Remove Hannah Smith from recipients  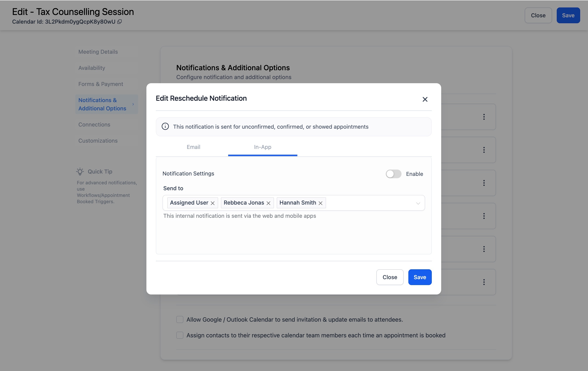320,203
